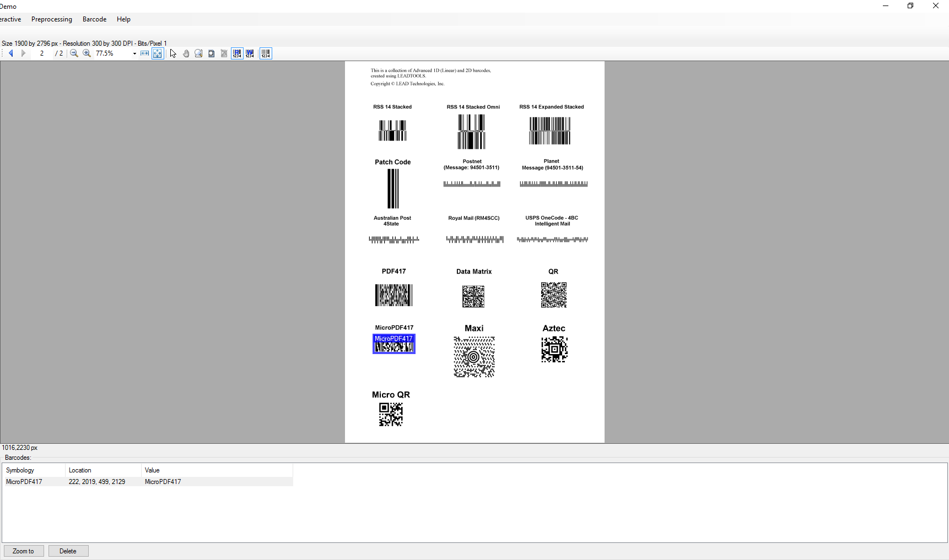Open the zoom percentage dropdown
This screenshot has height=560, width=949.
[x=134, y=53]
